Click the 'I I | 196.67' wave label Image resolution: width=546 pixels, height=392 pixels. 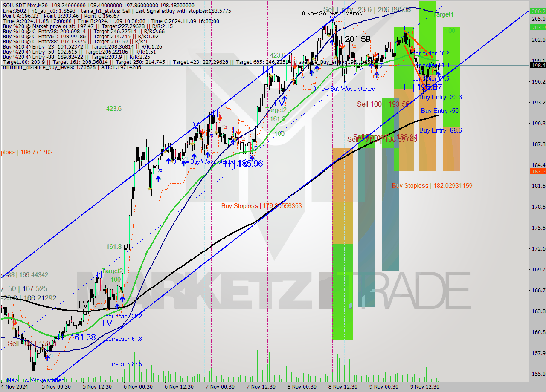[423, 87]
